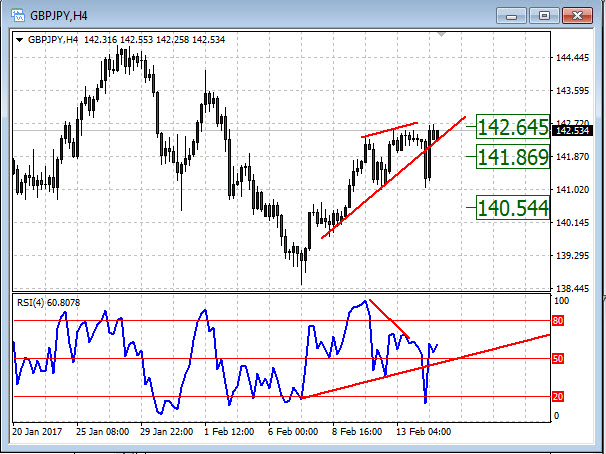The image size is (606, 454).
Task: Click the RSI 80 level marker
Action: coord(559,321)
